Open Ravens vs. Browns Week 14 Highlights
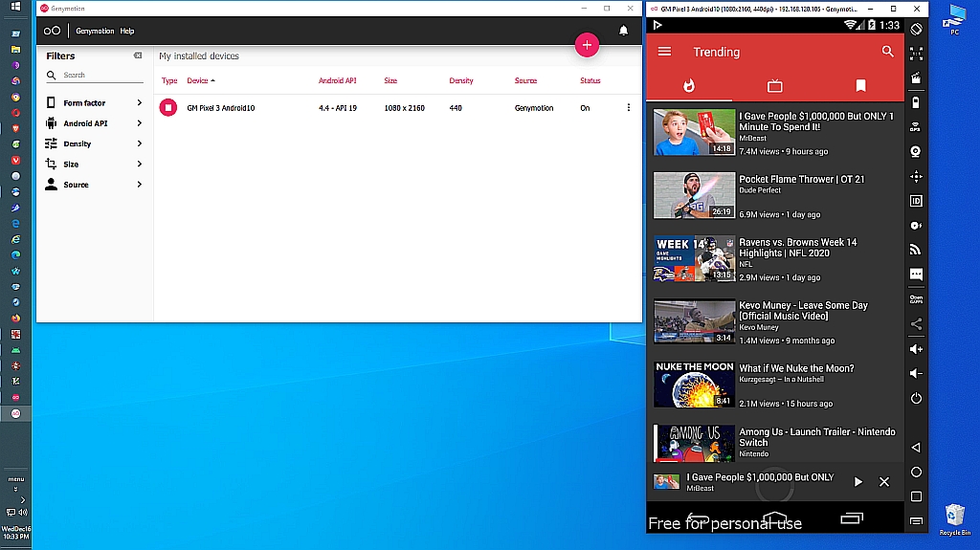The width and height of the screenshot is (980, 550). tap(775, 259)
